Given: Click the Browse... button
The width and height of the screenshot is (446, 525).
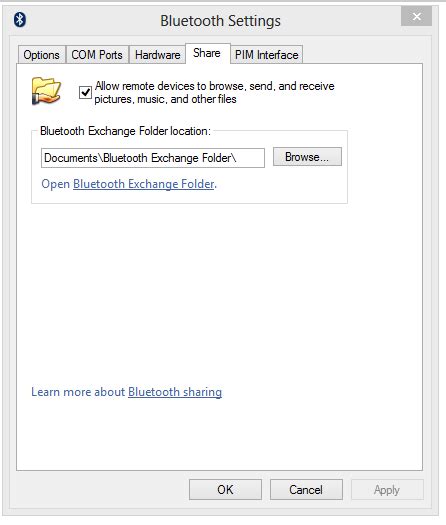Looking at the screenshot, I should pyautogui.click(x=307, y=157).
